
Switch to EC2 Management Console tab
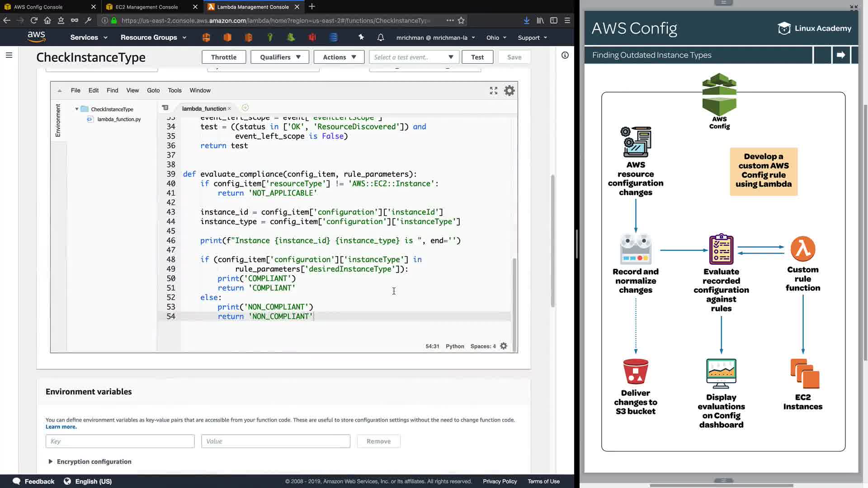click(146, 7)
